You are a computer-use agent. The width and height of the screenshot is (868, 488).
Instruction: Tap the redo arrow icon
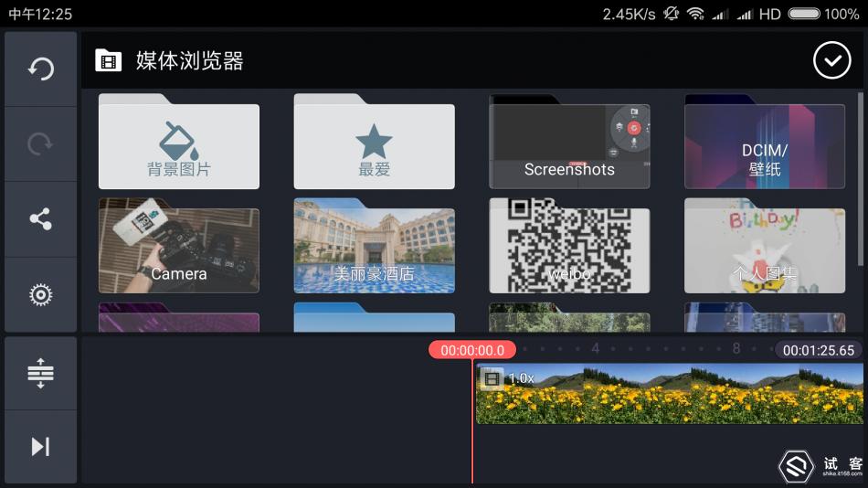pos(40,144)
